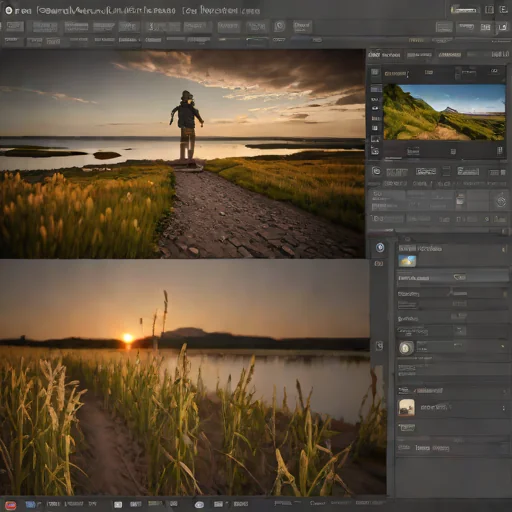The height and width of the screenshot is (512, 512).
Task: Collapse the section with blue sky thumbnail
Action: 504,249
